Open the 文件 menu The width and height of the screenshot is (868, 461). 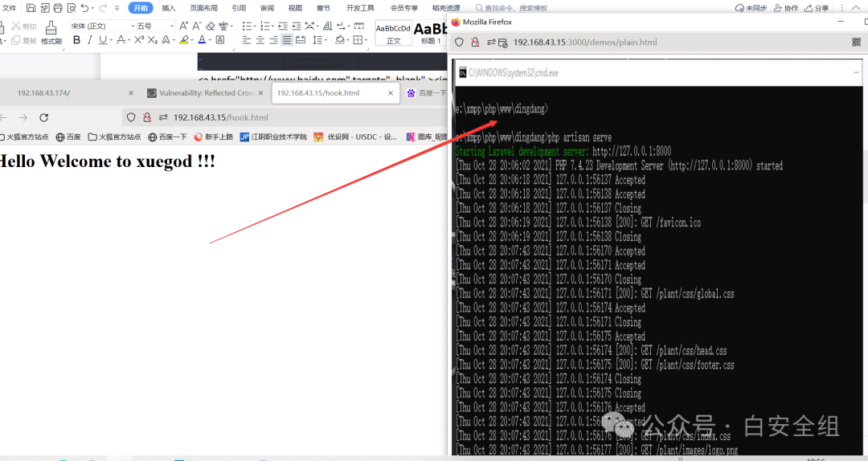click(10, 8)
